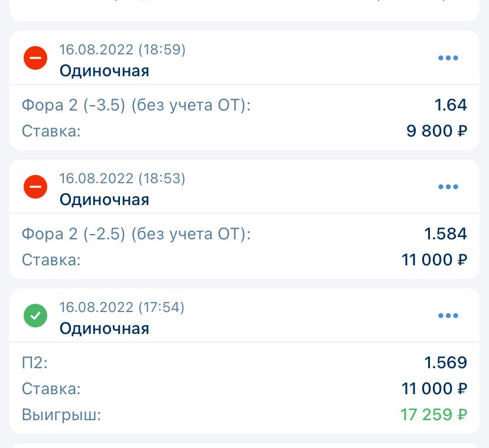The width and height of the screenshot is (489, 448).
Task: Click green won-bet checkmark on 17:54 bet
Action: pos(35,316)
